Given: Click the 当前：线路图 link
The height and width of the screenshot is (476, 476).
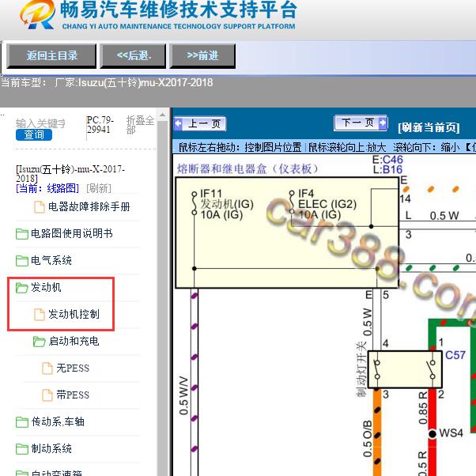Looking at the screenshot, I should [x=47, y=188].
